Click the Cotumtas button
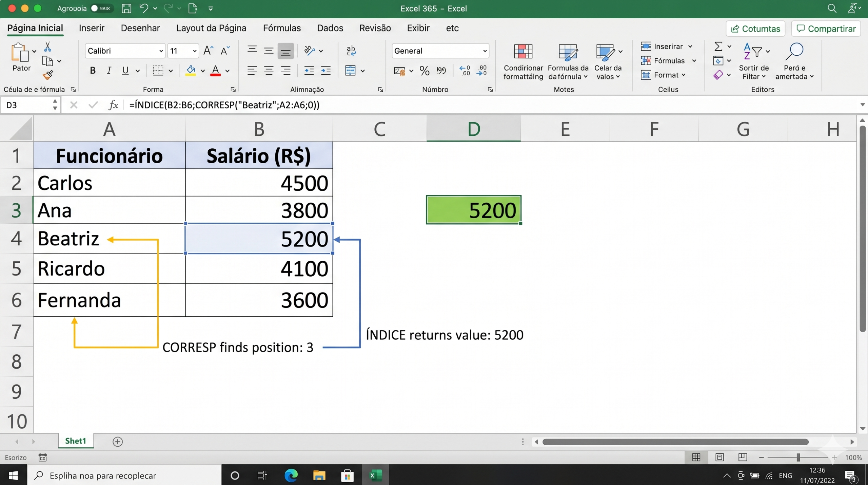This screenshot has width=868, height=485. 755,29
